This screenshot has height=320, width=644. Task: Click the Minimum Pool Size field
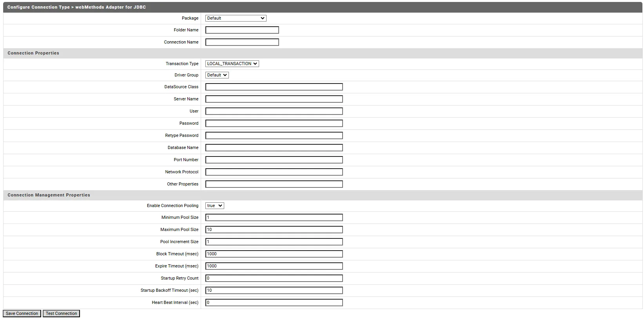click(274, 217)
